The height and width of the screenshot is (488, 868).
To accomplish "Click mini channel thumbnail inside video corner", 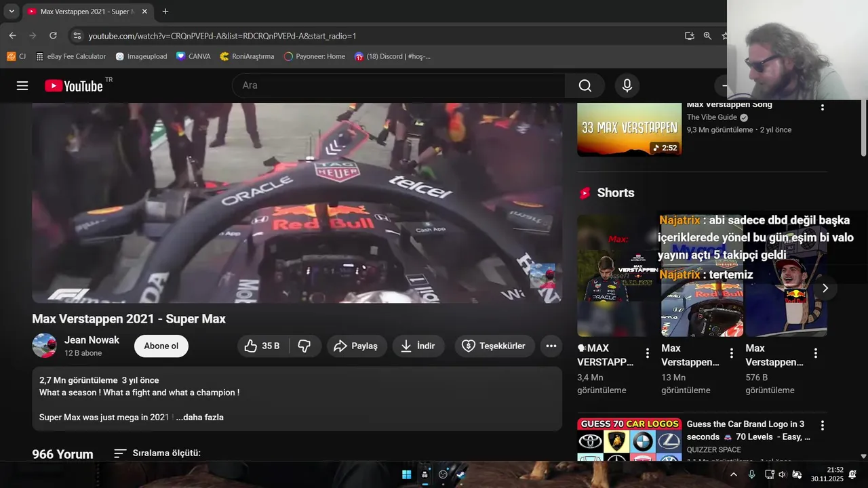I will [x=542, y=276].
